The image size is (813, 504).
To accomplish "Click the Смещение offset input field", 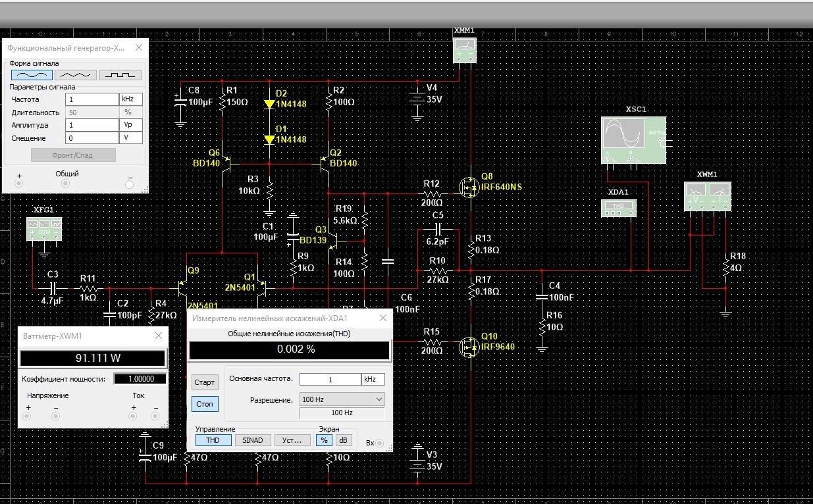I will point(92,138).
